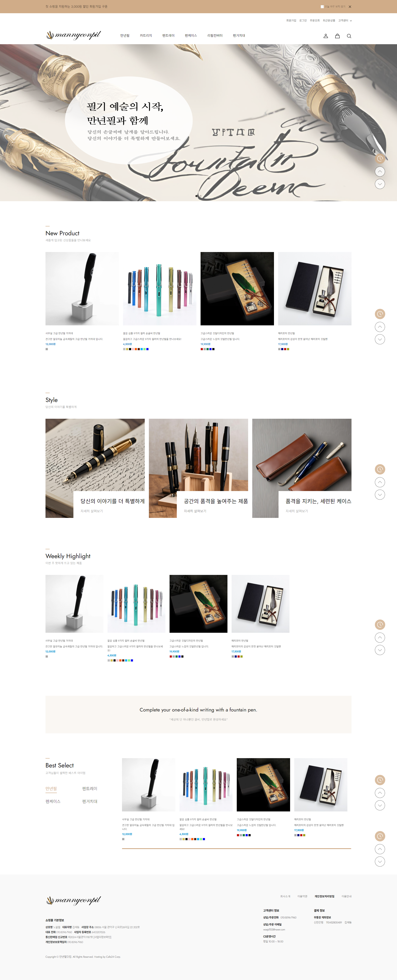Select the 펜트레이 tab in Best Select

tap(90, 788)
